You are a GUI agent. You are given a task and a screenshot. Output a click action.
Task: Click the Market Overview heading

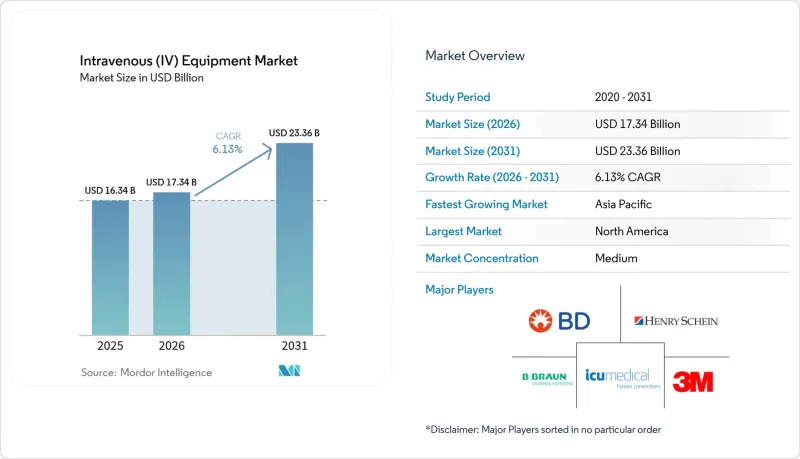pyautogui.click(x=474, y=56)
